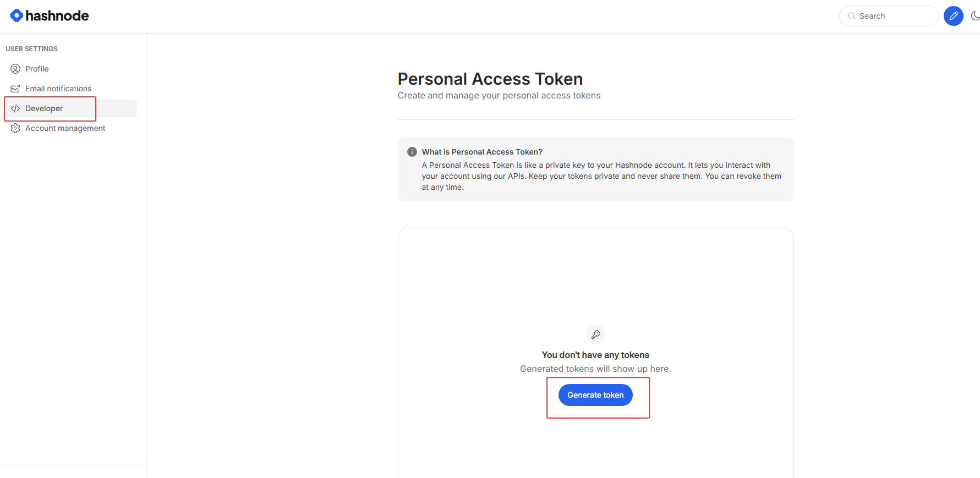Select the Developer sidebar label
The height and width of the screenshot is (478, 980).
(44, 108)
